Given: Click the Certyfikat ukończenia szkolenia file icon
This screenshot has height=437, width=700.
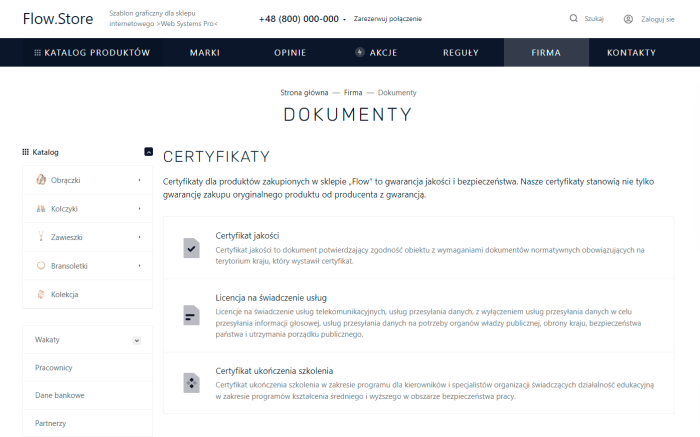Looking at the screenshot, I should tap(191, 382).
